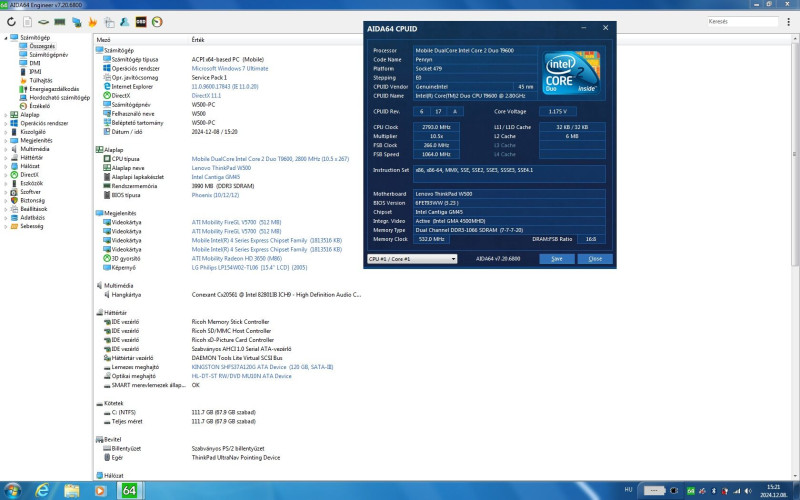
Task: Expand the Kiszolgáló tree node
Action: [x=6, y=132]
